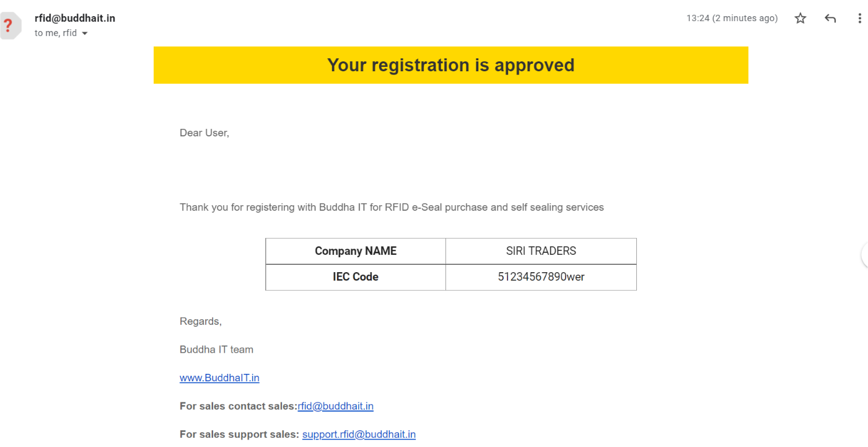Click the 'Buddha IT team' signature line
This screenshot has width=868, height=447.
tap(216, 350)
